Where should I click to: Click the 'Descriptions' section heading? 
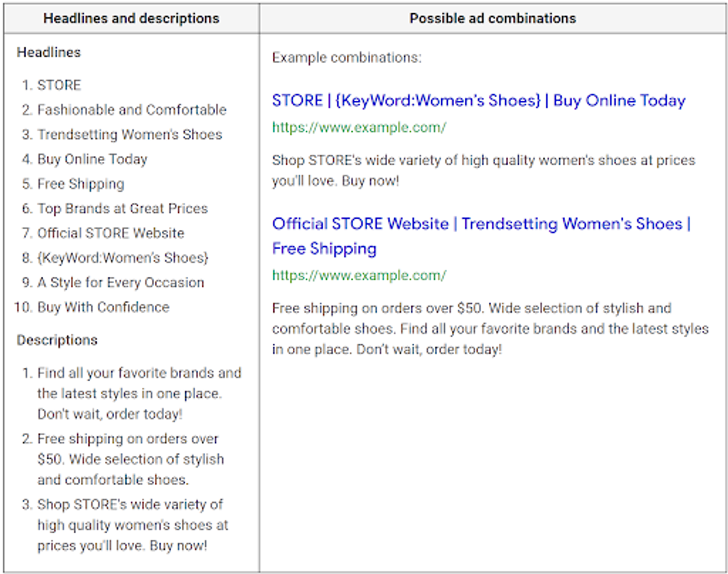coord(57,340)
